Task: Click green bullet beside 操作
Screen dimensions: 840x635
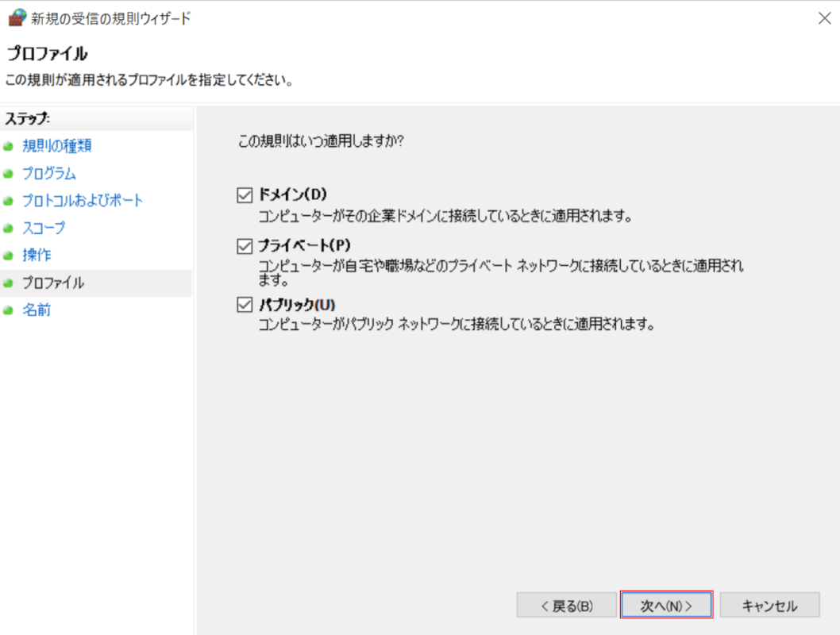Action: 9,256
